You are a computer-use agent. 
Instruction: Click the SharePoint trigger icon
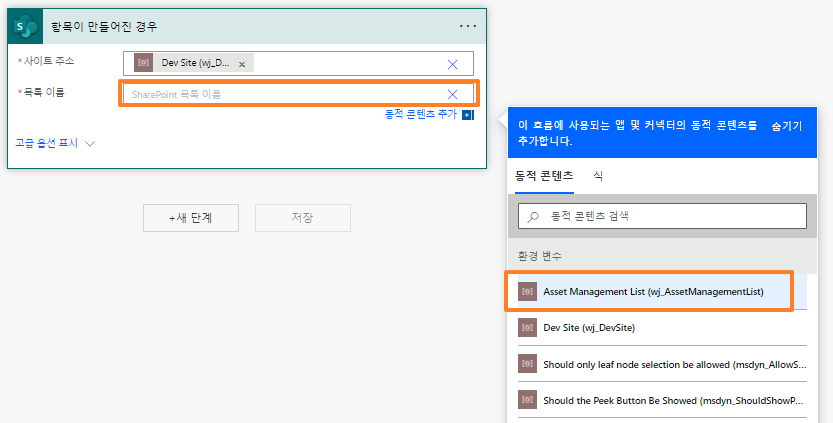(x=26, y=26)
